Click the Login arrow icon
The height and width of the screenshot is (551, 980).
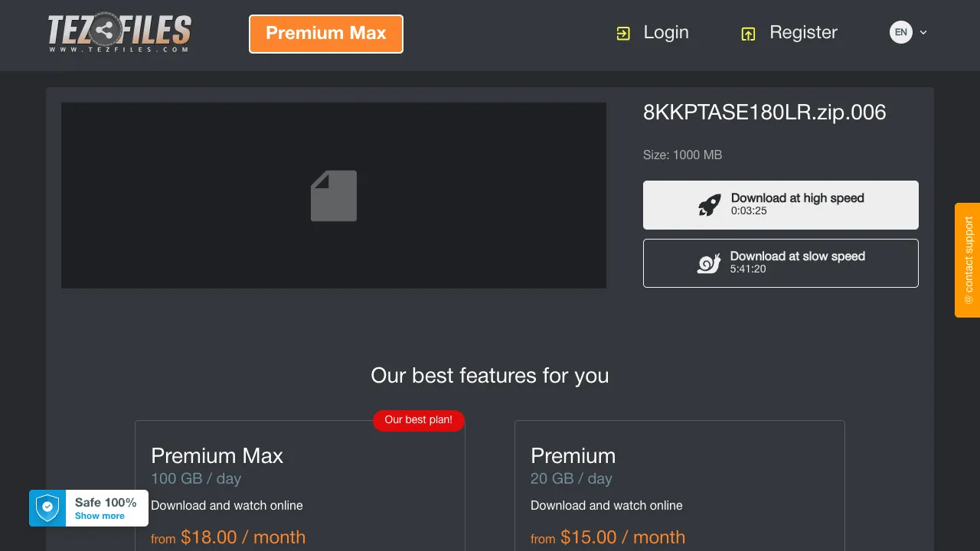coord(623,34)
